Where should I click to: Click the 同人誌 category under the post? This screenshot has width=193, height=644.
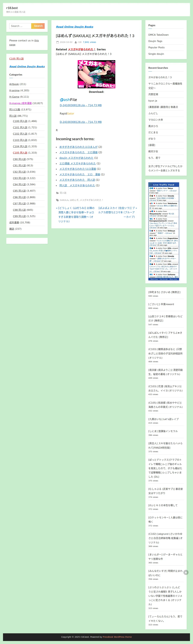63,193
